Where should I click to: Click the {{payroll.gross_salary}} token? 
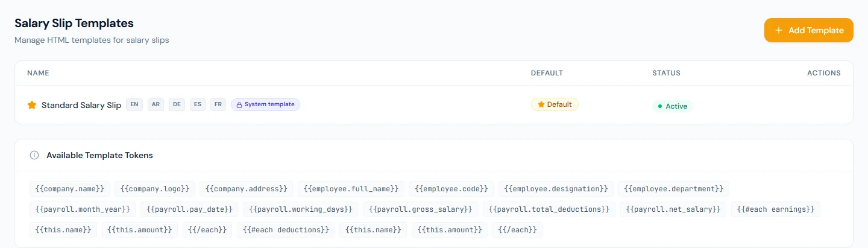421,209
